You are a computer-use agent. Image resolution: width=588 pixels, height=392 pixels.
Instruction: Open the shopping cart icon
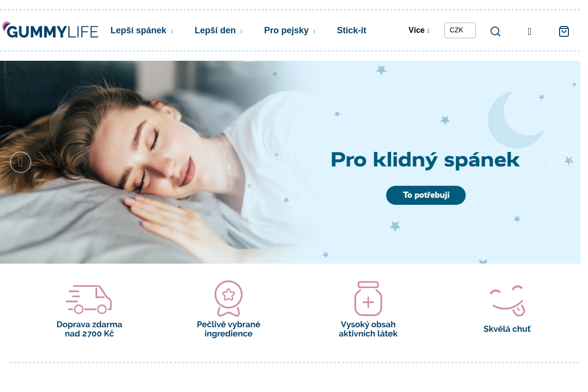click(x=564, y=31)
